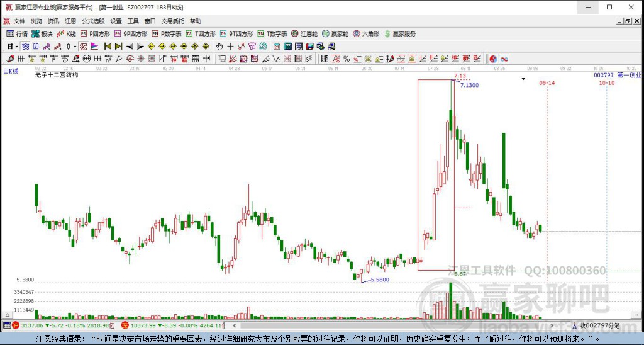Toggle the colorful flag icon
The image size is (644, 345).
click(94, 47)
